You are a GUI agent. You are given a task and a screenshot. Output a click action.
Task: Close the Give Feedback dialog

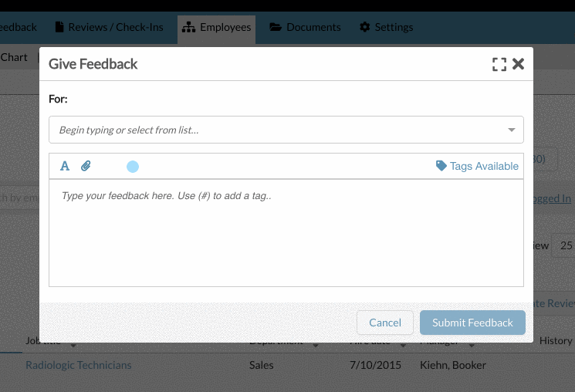point(518,64)
